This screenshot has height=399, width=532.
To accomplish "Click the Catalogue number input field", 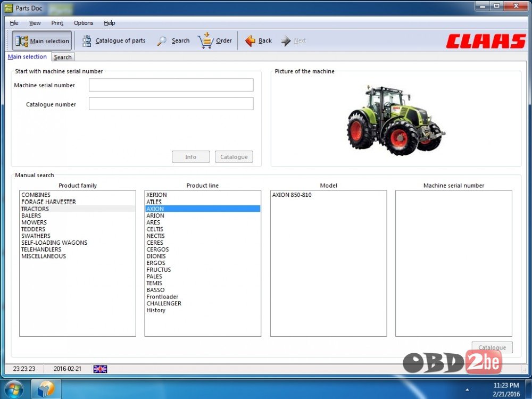I will [x=171, y=104].
